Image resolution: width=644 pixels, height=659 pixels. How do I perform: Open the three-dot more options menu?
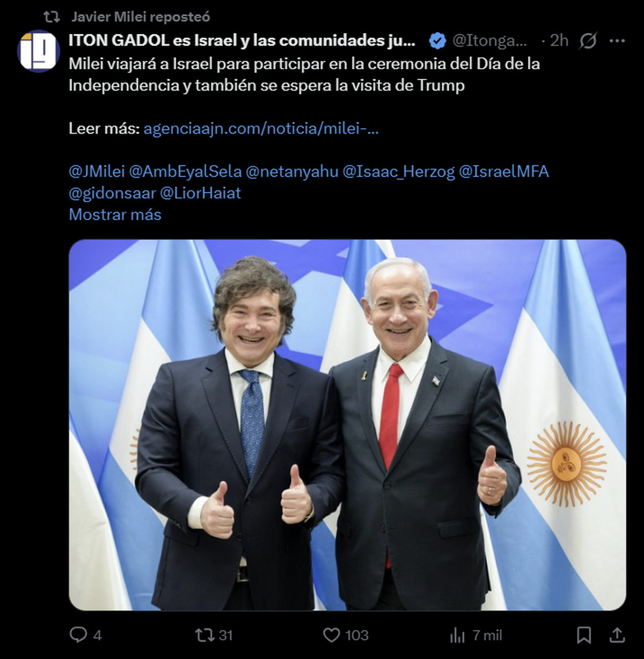point(618,41)
